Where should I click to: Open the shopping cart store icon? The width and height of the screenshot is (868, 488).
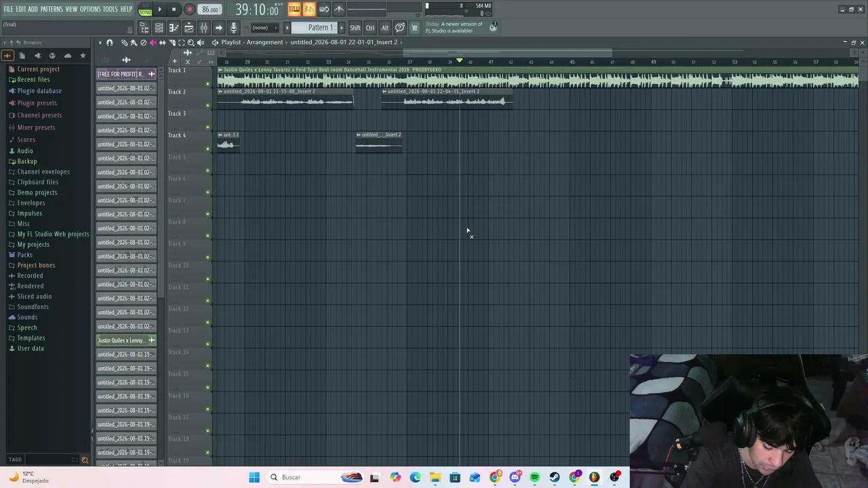pyautogui.click(x=414, y=28)
